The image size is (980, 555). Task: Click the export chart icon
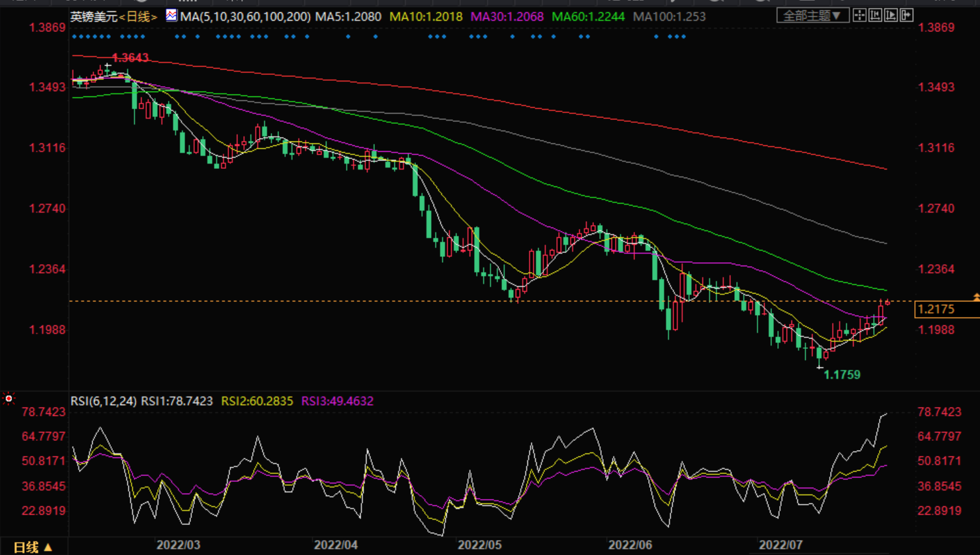coord(906,16)
